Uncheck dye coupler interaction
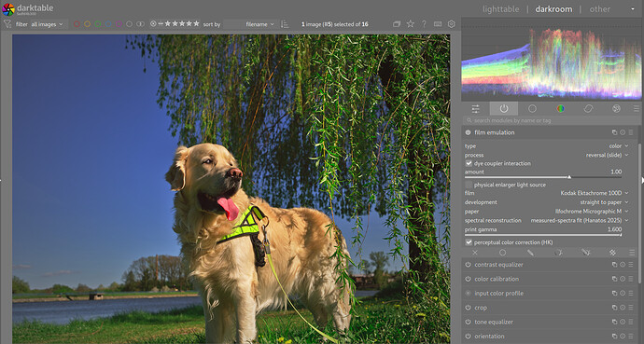 coord(469,163)
